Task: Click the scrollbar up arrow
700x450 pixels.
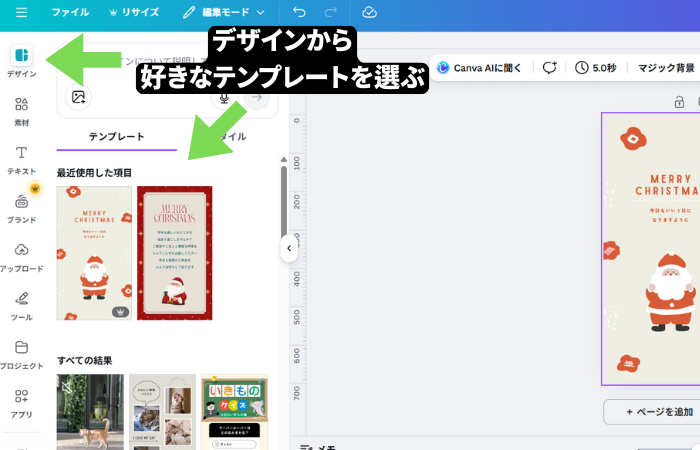Action: [x=283, y=159]
